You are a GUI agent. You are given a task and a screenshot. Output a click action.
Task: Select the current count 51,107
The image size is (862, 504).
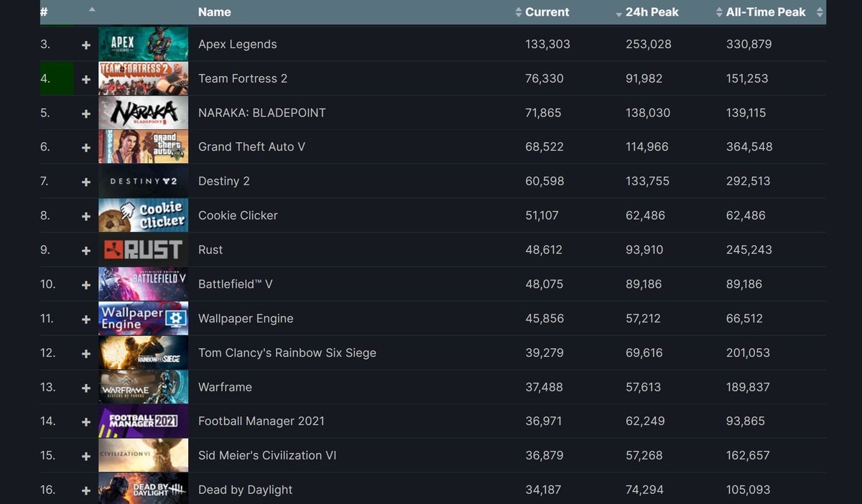[x=542, y=215]
